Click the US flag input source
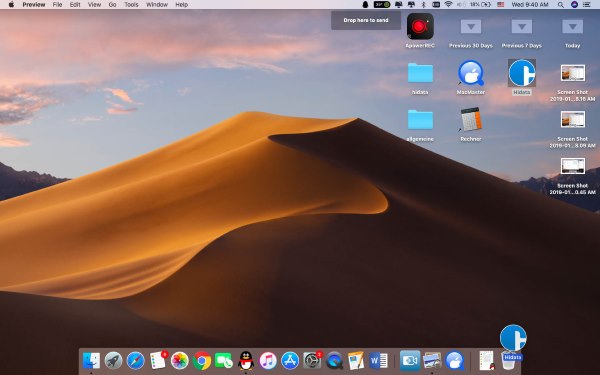The image size is (600, 375). pos(501,5)
